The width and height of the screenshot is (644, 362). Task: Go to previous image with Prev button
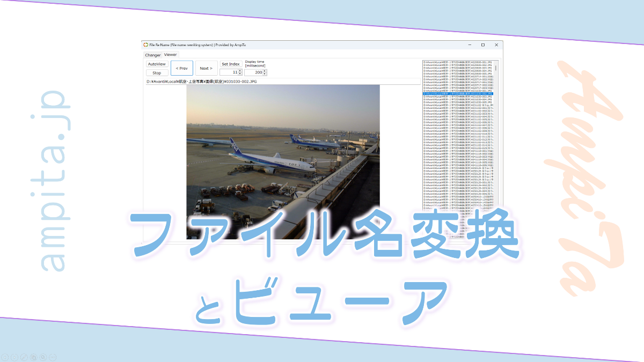(181, 68)
